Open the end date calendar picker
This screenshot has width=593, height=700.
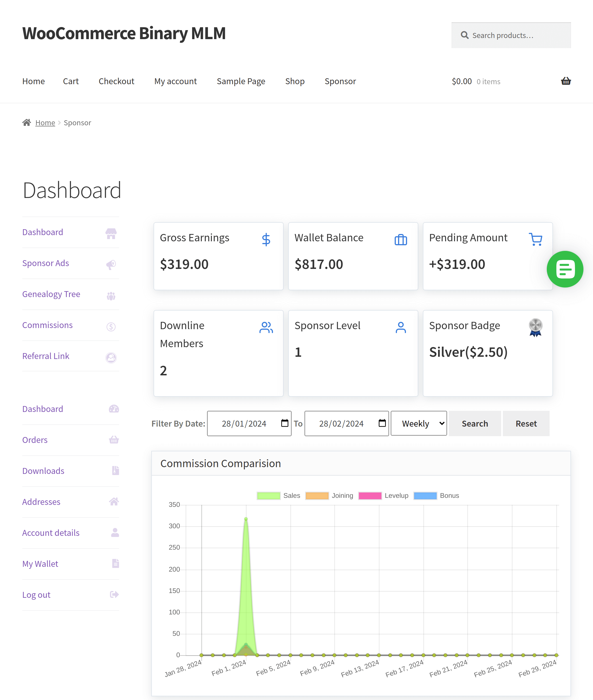point(382,423)
